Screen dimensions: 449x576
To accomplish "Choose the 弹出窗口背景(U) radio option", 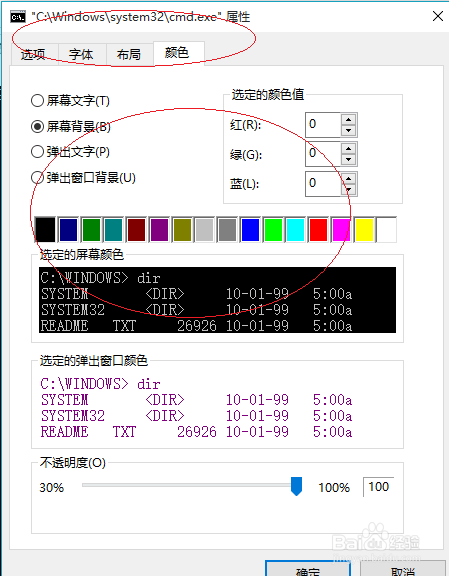I will (83, 178).
